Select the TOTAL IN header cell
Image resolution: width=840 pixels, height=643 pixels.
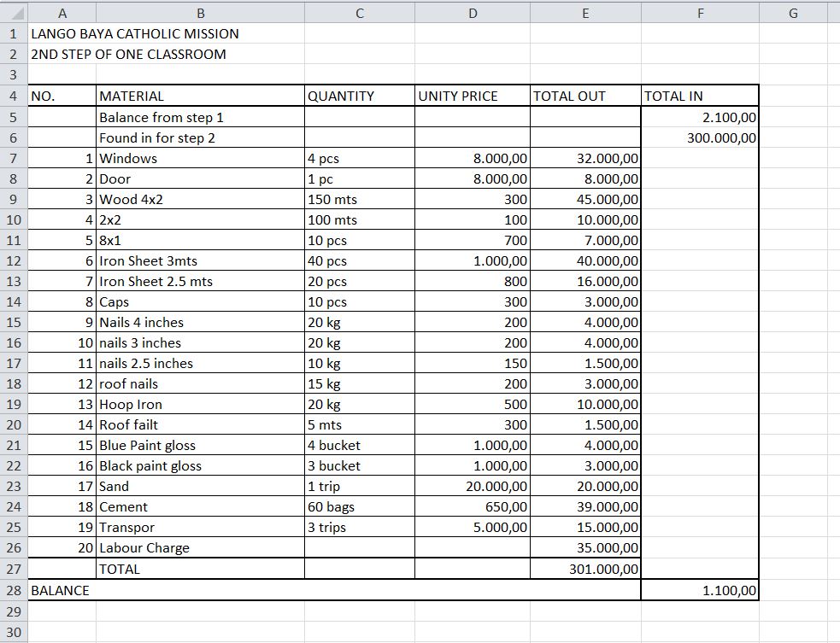coord(700,96)
